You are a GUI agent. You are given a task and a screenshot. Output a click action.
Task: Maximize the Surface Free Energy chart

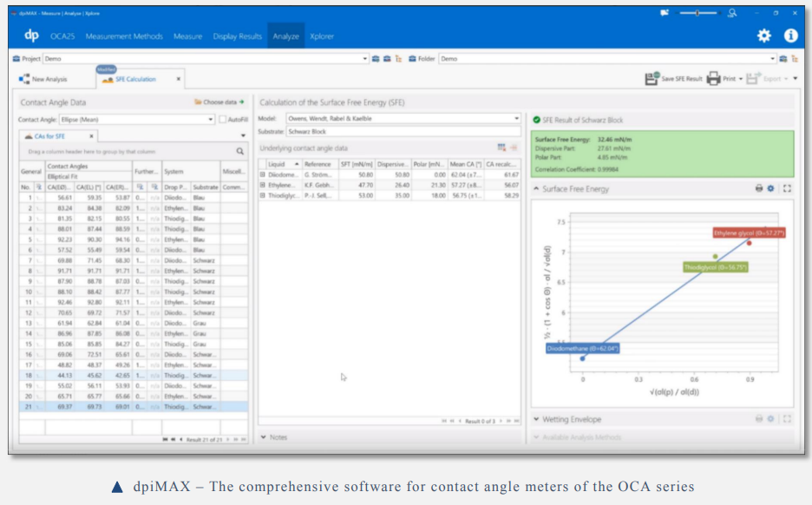tap(787, 188)
